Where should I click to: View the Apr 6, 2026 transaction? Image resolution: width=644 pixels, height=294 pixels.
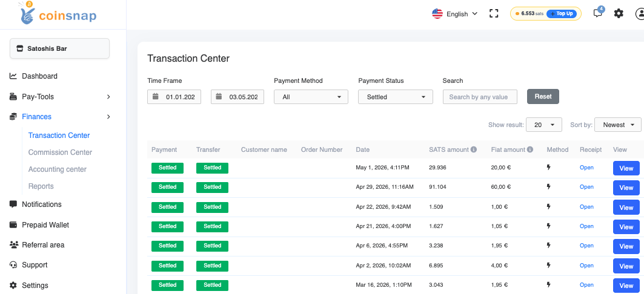pos(626,246)
